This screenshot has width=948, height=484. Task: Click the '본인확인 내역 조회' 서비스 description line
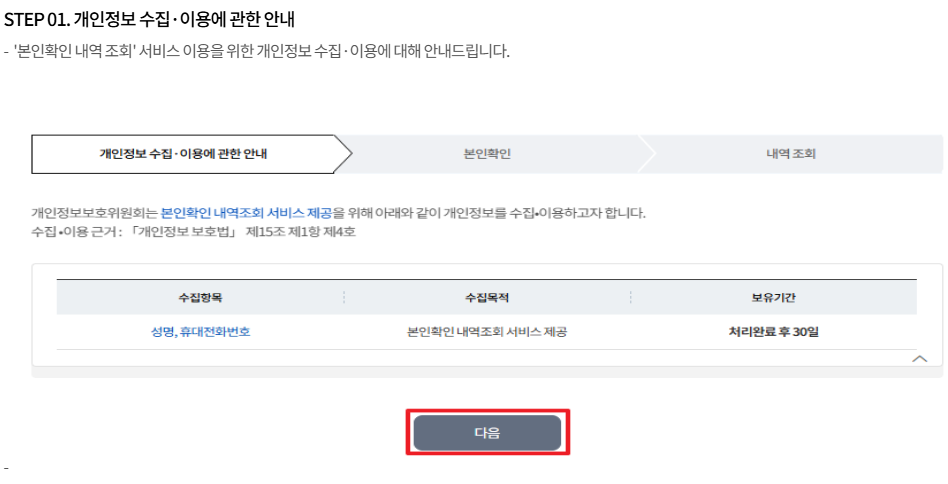coord(260,51)
